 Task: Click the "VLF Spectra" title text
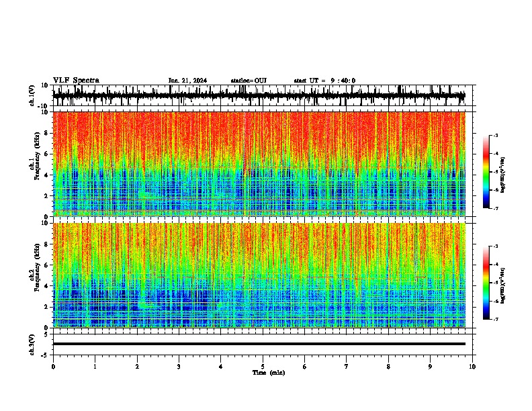coord(76,81)
